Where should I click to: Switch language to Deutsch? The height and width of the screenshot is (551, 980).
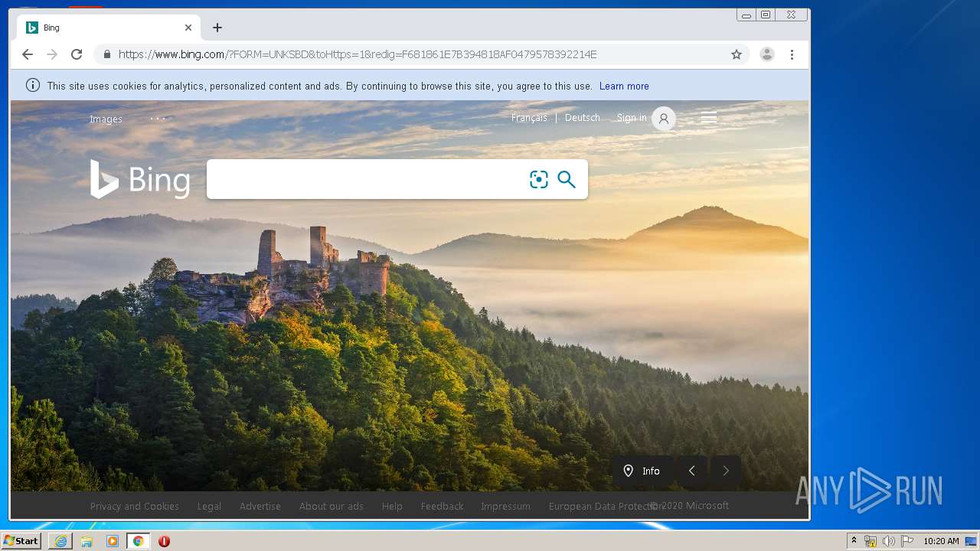pyautogui.click(x=583, y=118)
